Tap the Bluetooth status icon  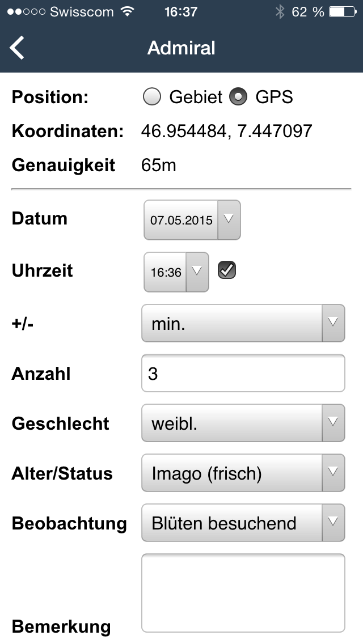(x=279, y=11)
